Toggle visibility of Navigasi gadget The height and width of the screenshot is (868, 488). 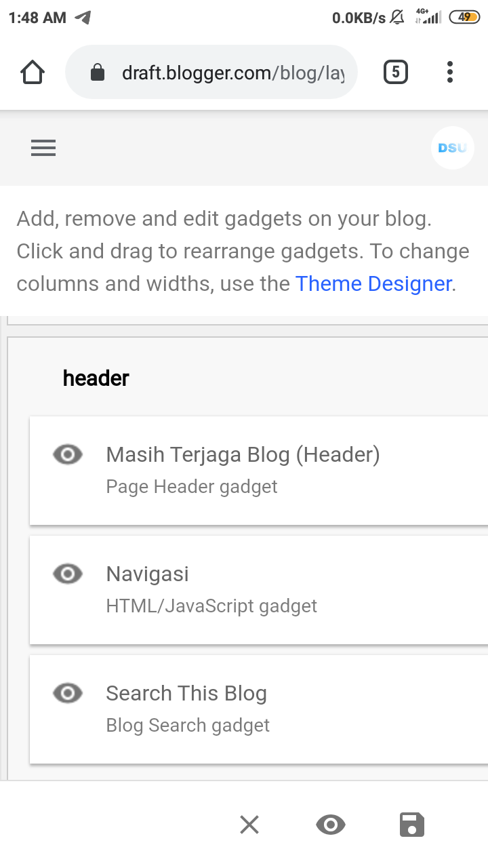click(x=68, y=574)
